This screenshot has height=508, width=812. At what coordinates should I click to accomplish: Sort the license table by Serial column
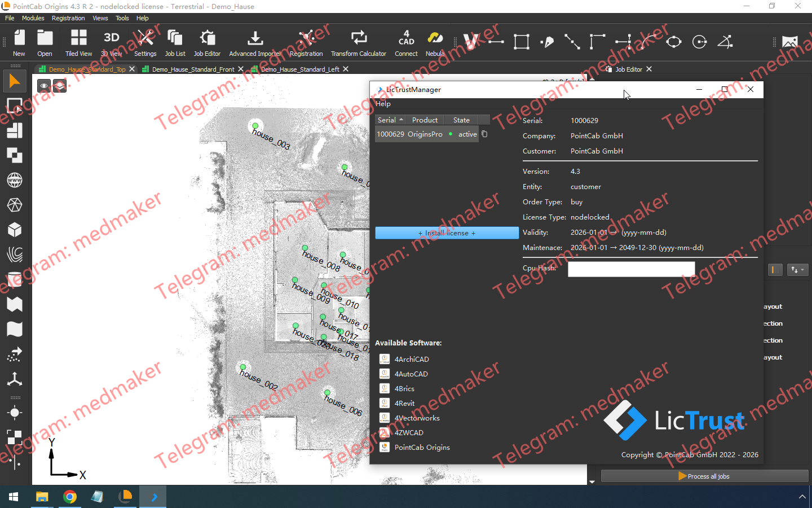pyautogui.click(x=390, y=120)
